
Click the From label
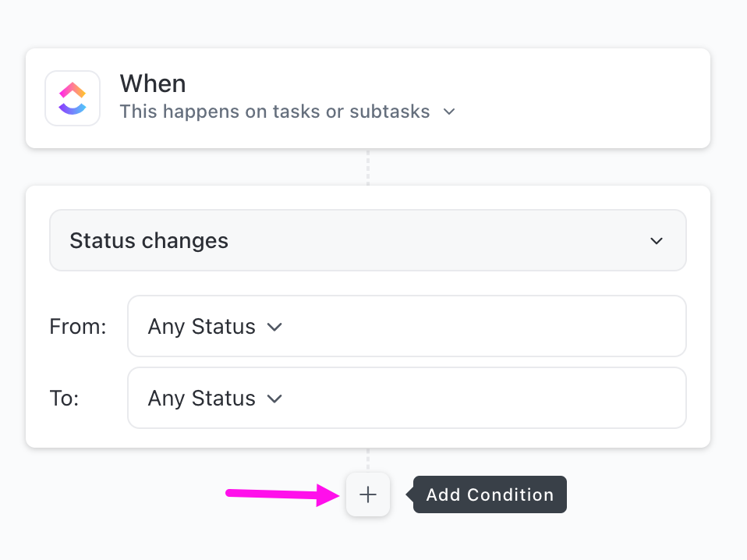[77, 327]
